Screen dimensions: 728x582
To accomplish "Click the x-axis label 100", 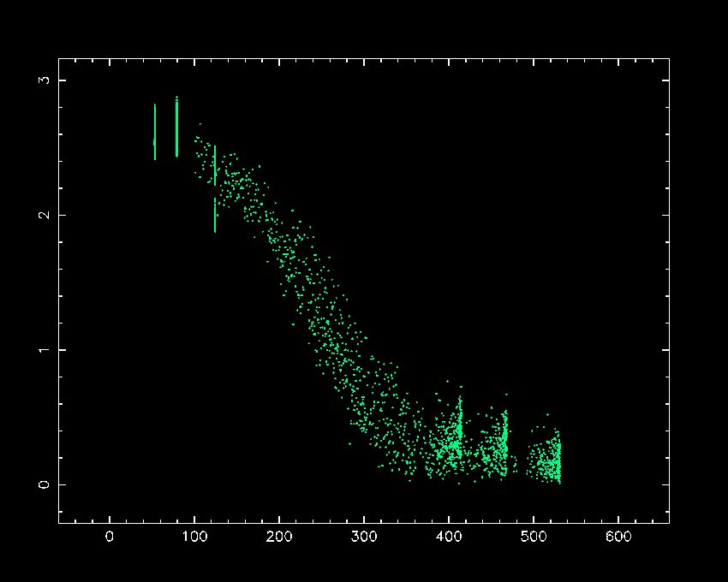I will tap(194, 537).
